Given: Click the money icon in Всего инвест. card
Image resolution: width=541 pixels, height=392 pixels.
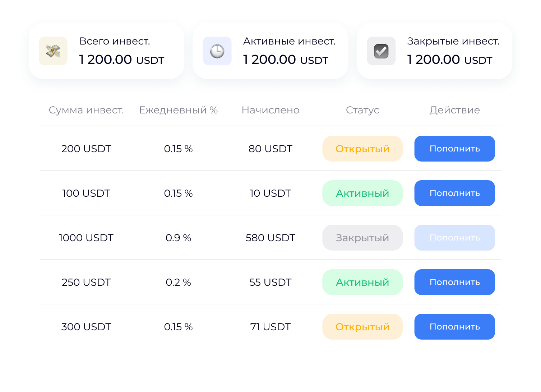Looking at the screenshot, I should tap(53, 51).
